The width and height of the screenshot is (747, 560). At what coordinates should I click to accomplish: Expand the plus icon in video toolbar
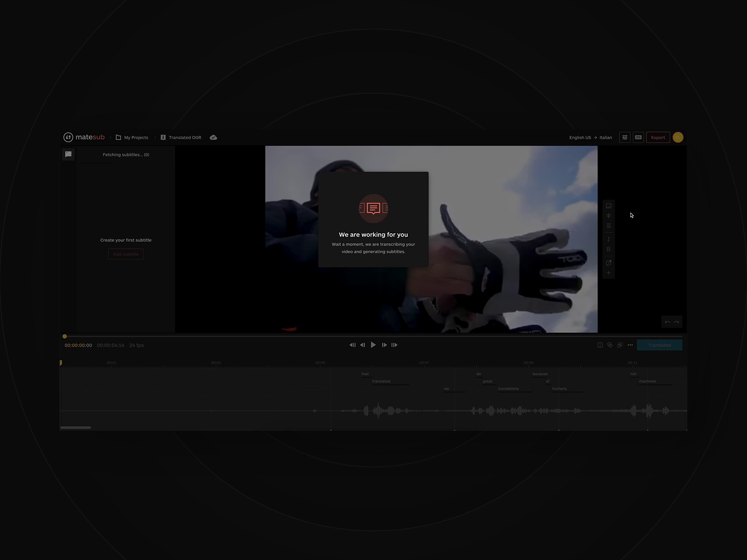click(x=608, y=273)
